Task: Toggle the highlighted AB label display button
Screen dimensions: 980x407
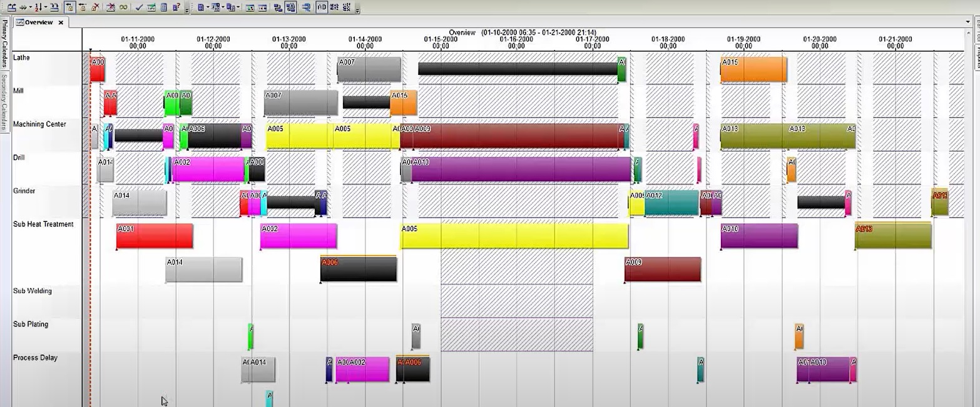Action: coord(321,7)
